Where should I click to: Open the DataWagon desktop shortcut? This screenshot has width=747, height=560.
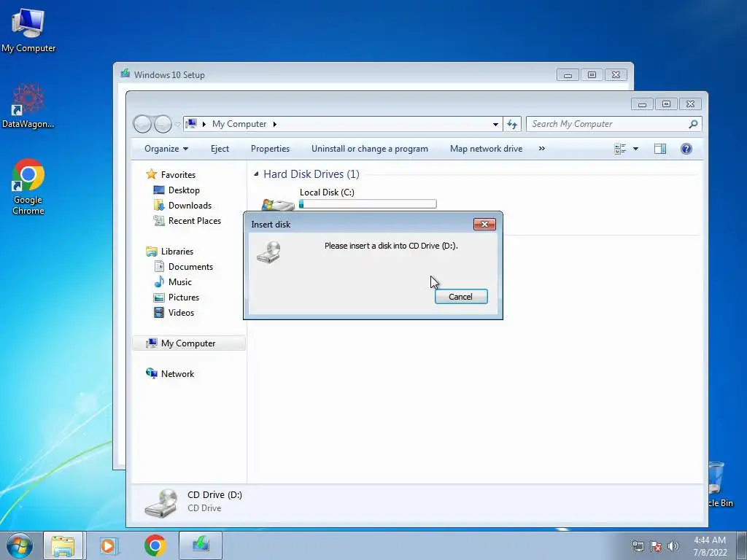[28, 106]
